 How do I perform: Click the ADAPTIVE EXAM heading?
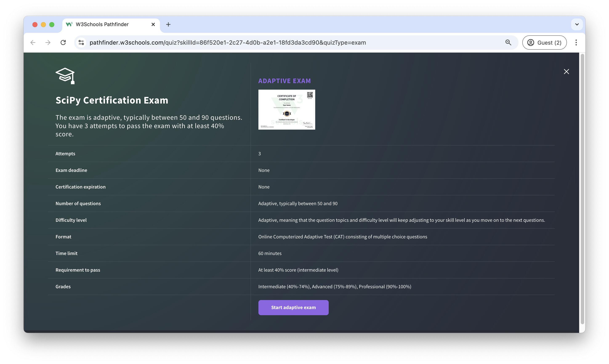tap(284, 81)
